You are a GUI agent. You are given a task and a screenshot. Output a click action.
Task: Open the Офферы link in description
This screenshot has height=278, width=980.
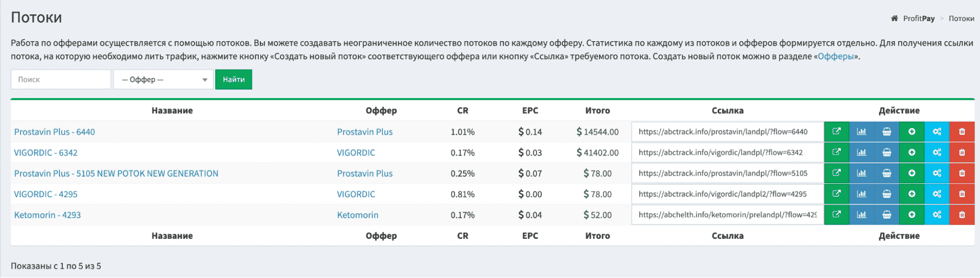836,56
